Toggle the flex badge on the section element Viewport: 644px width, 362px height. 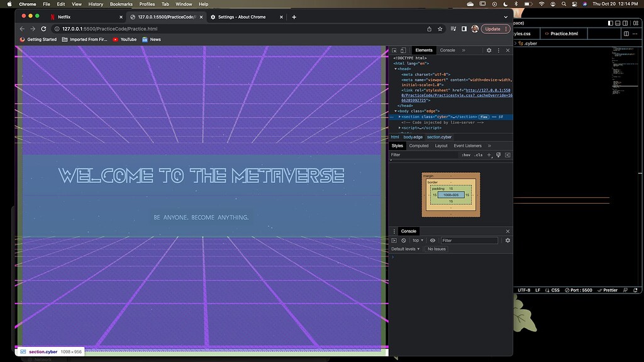coord(484,116)
